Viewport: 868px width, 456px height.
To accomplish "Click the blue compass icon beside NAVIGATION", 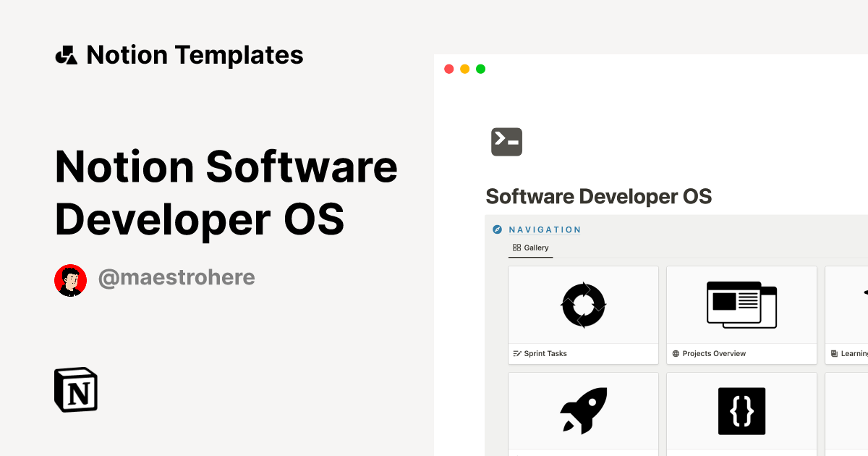I will (x=498, y=229).
